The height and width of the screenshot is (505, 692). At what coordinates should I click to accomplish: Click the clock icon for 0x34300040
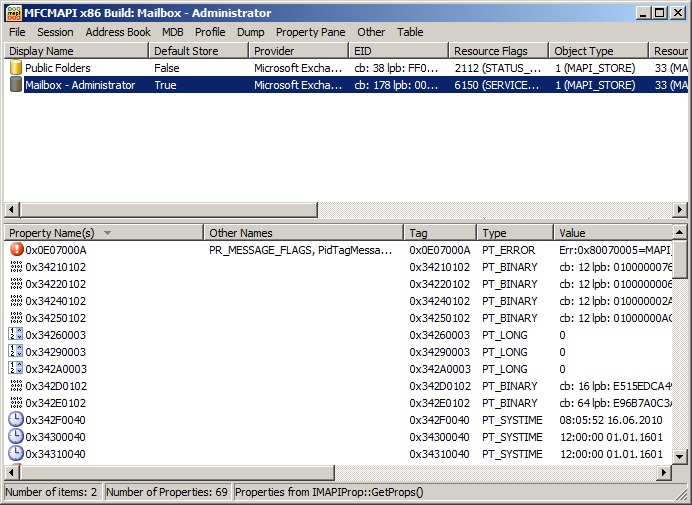(16, 437)
